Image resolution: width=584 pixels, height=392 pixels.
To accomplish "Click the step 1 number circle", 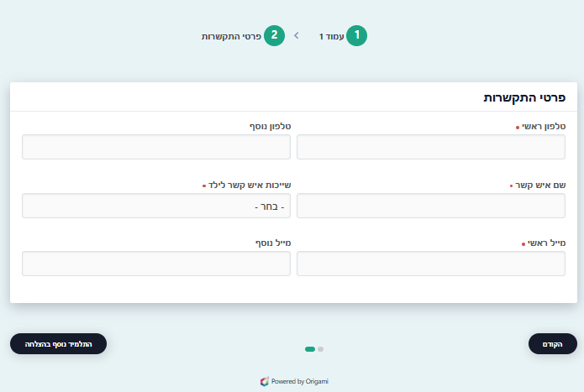I will tap(357, 36).
